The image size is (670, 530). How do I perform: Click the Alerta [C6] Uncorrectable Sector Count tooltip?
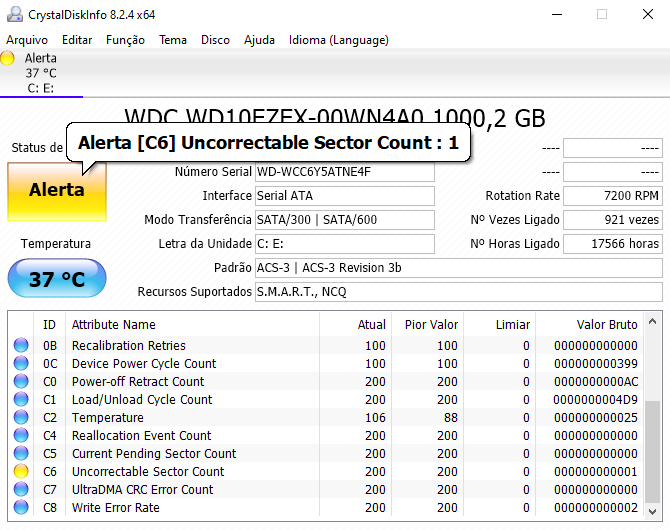268,143
